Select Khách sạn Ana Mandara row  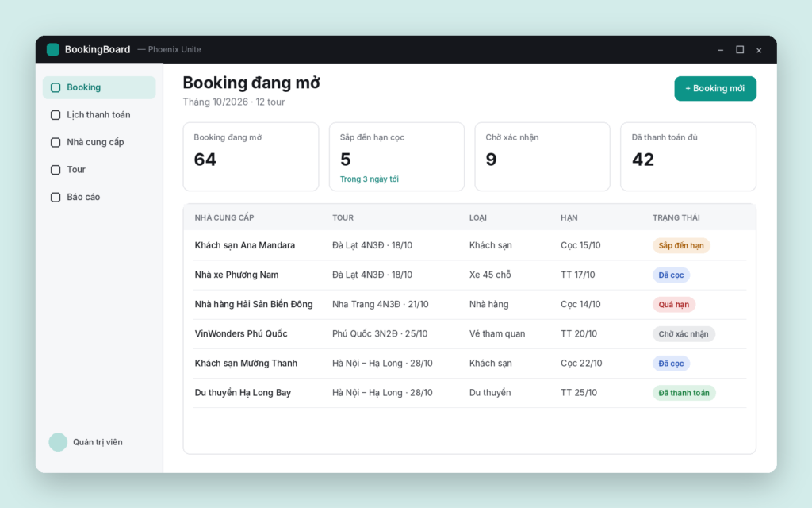469,246
